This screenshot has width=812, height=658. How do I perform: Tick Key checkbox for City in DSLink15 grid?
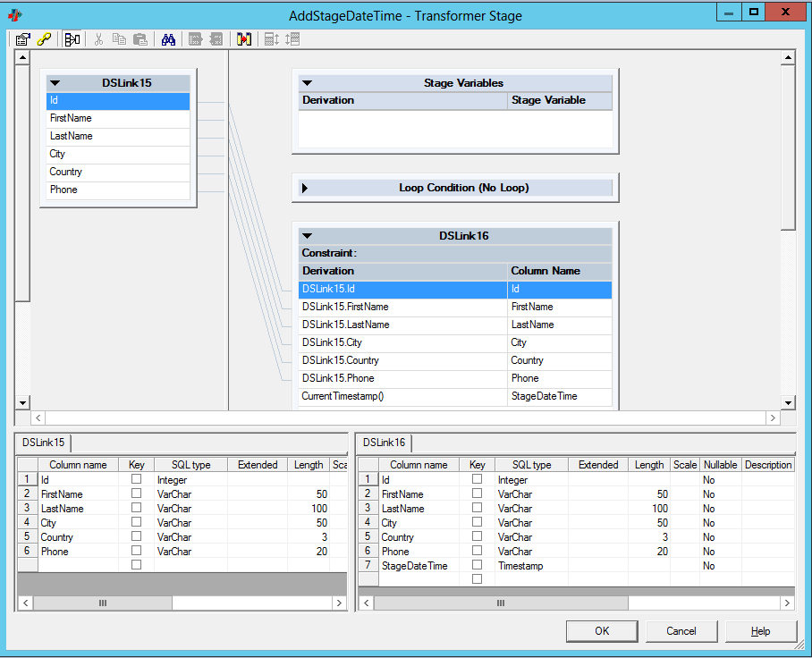136,522
